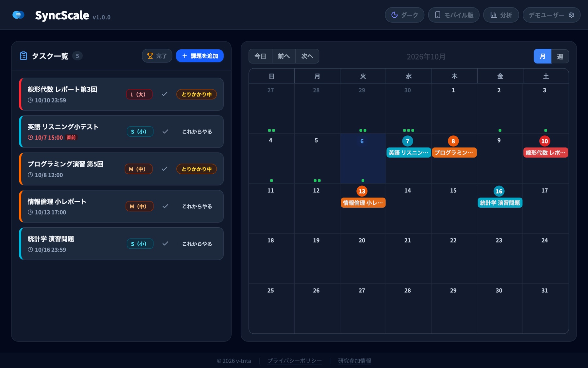The width and height of the screenshot is (588, 368).
Task: Show completed tasks via 完了 trophy
Action: pyautogui.click(x=157, y=56)
